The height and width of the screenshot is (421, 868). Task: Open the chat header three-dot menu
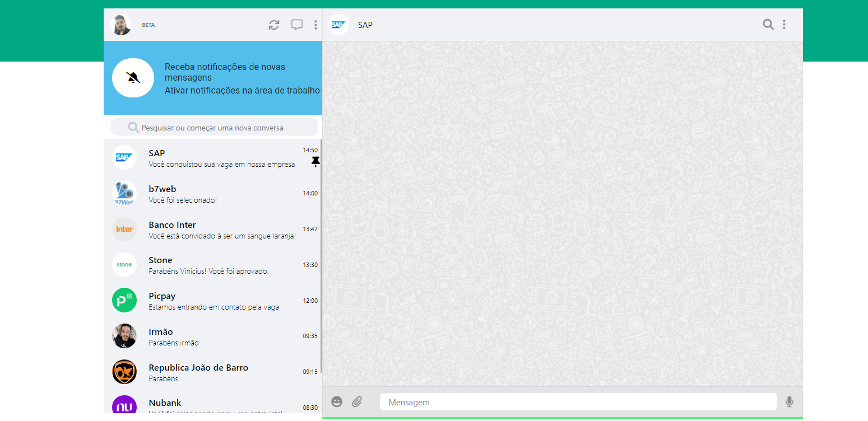click(x=784, y=25)
